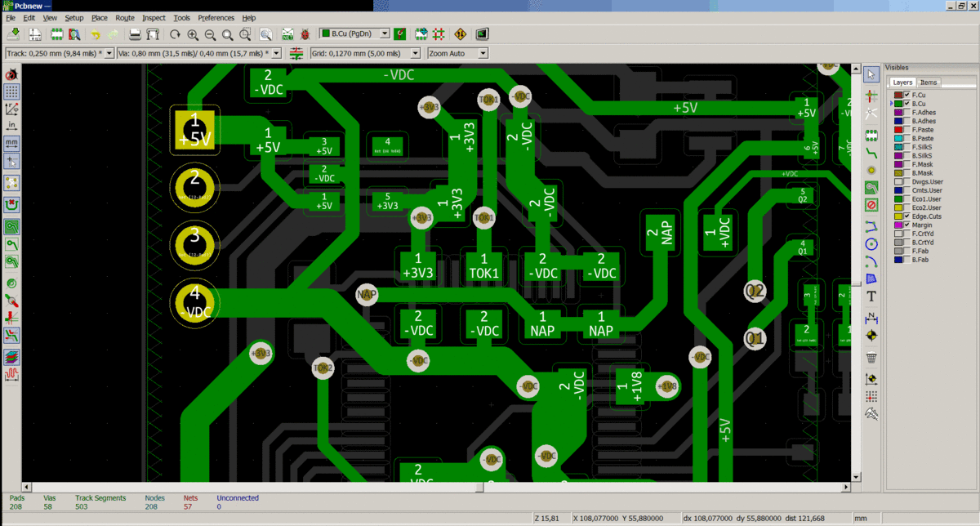
Task: Click the Save board icon
Action: (x=14, y=34)
